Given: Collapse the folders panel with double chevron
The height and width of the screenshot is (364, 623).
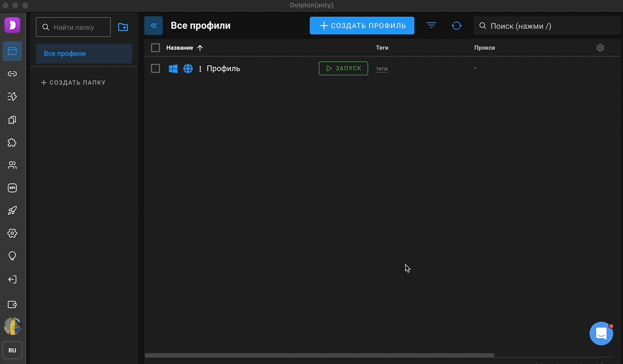Looking at the screenshot, I should coord(154,26).
